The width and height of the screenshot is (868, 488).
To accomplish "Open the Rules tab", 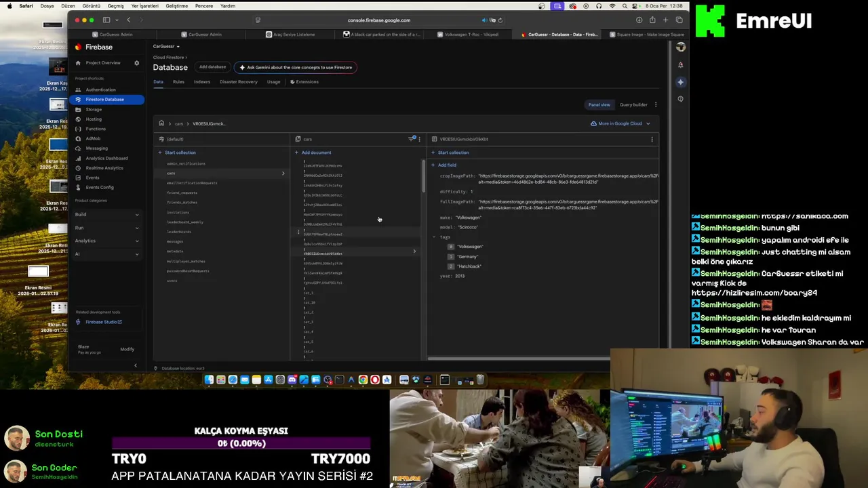I will [x=178, y=82].
